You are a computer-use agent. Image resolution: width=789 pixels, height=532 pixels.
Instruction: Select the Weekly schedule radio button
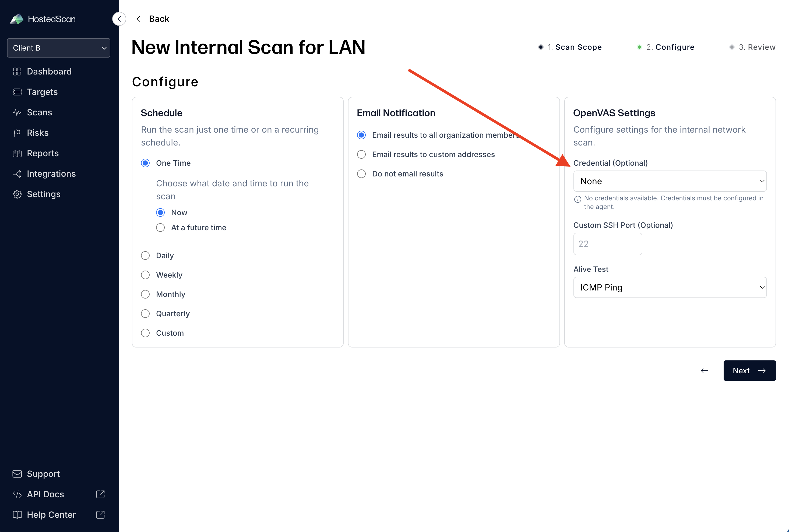[x=145, y=275]
